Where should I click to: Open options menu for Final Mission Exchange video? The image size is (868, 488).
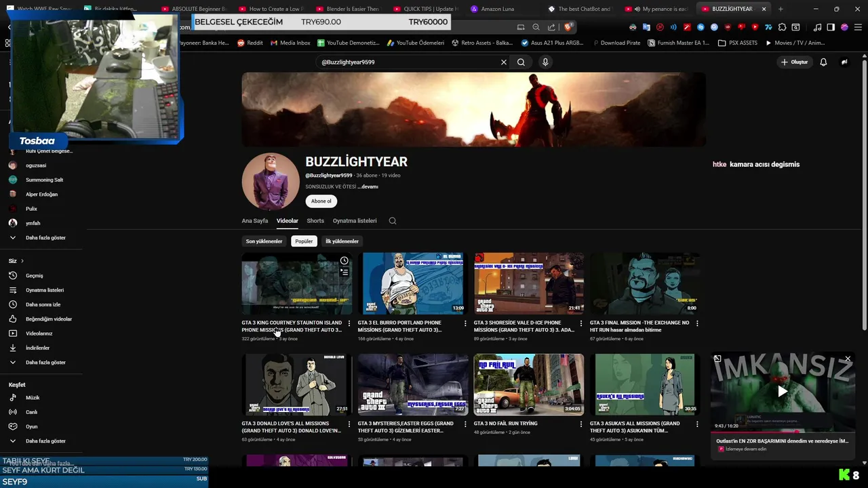click(697, 323)
